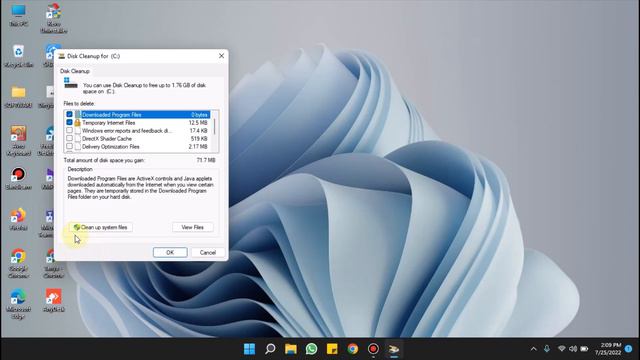The height and width of the screenshot is (360, 640).
Task: Open the taskbar clock showing 2:09 PM
Action: 608,349
